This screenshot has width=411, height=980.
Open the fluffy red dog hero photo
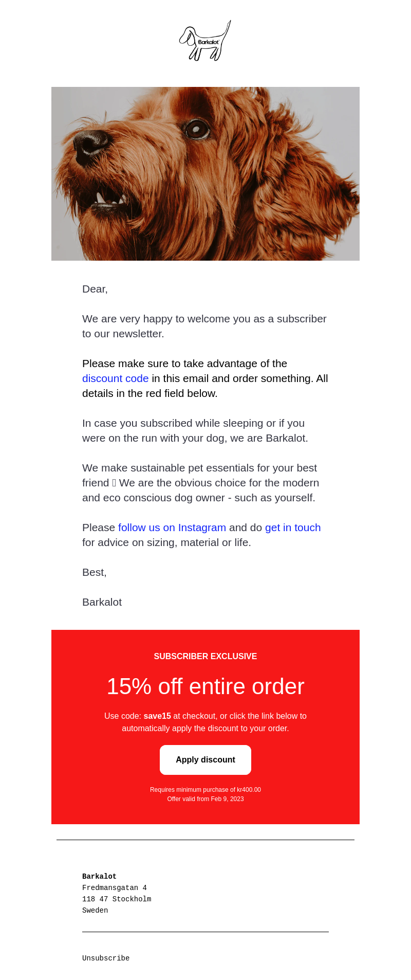pos(206,174)
